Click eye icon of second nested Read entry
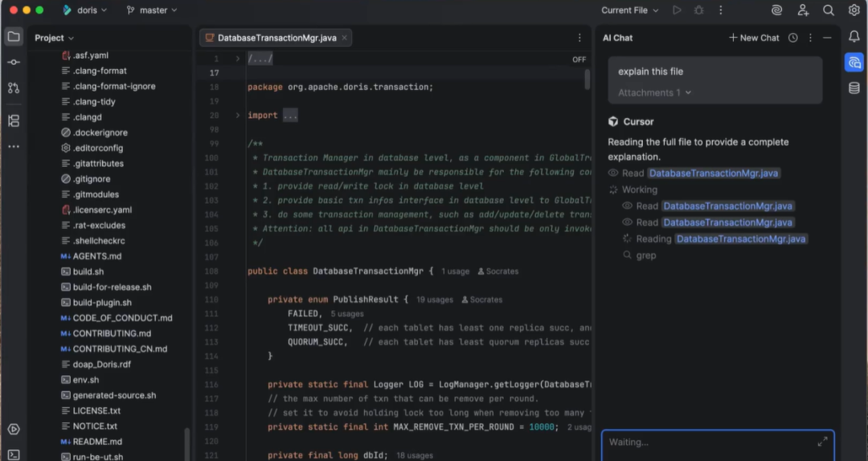 (x=627, y=222)
